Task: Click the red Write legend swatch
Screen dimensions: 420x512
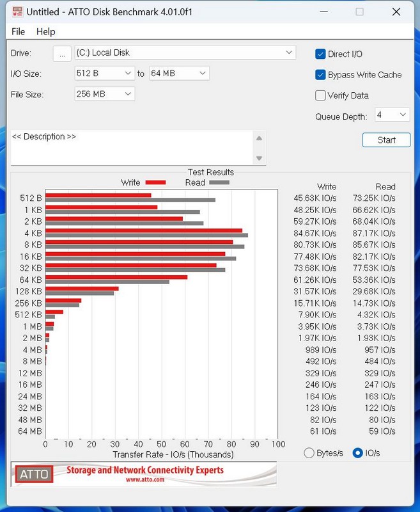Action: click(x=155, y=183)
